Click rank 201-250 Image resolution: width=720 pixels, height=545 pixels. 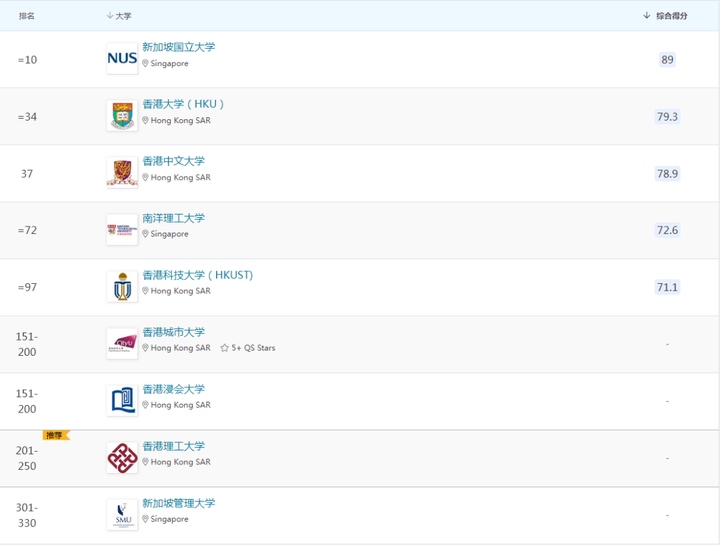coord(27,458)
